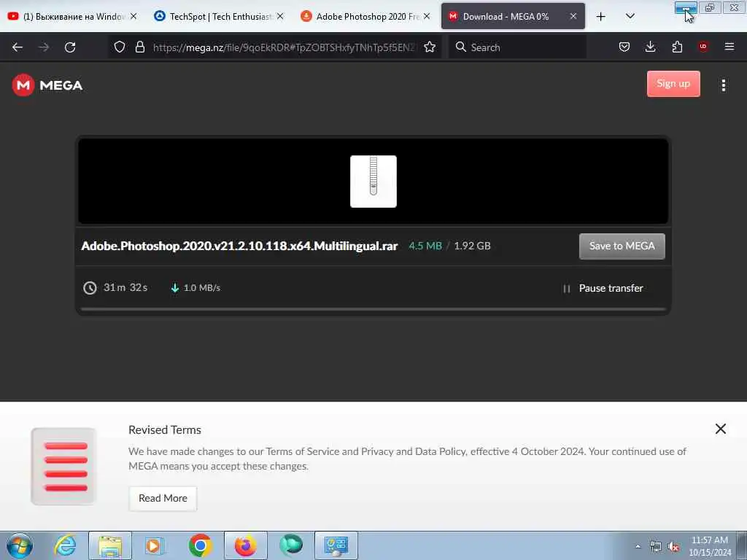Image resolution: width=747 pixels, height=560 pixels.
Task: Click the clock icon by remaining time
Action: click(x=90, y=288)
